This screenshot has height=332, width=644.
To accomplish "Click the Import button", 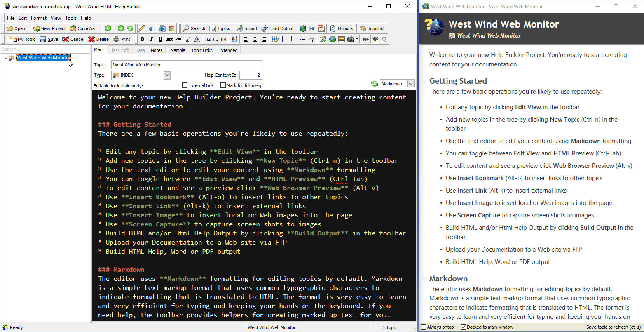I will (x=247, y=28).
